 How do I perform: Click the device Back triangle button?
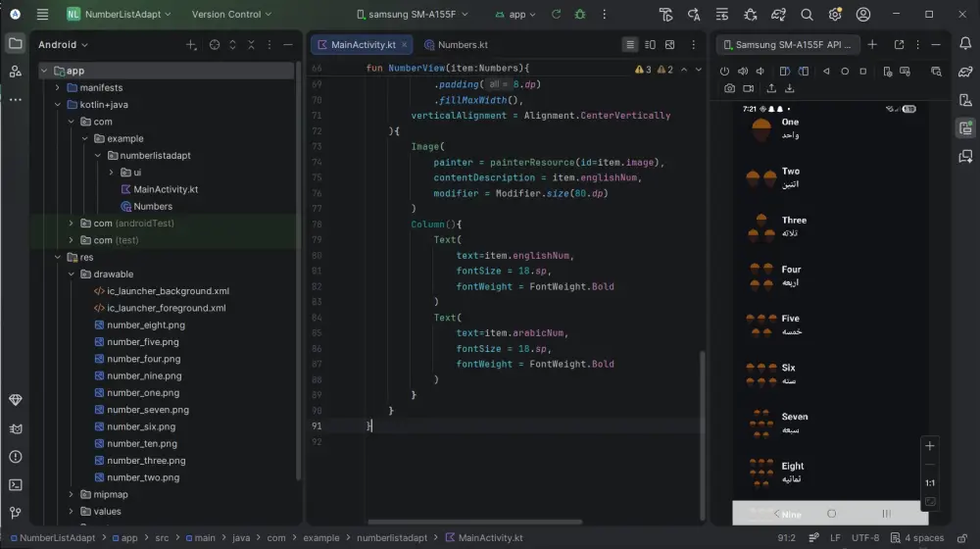(x=826, y=72)
